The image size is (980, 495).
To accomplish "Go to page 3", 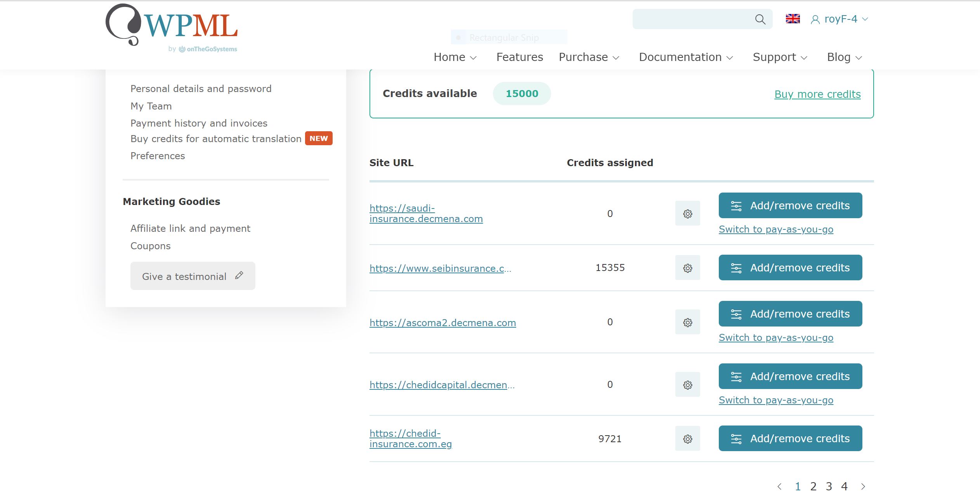I will [x=829, y=486].
